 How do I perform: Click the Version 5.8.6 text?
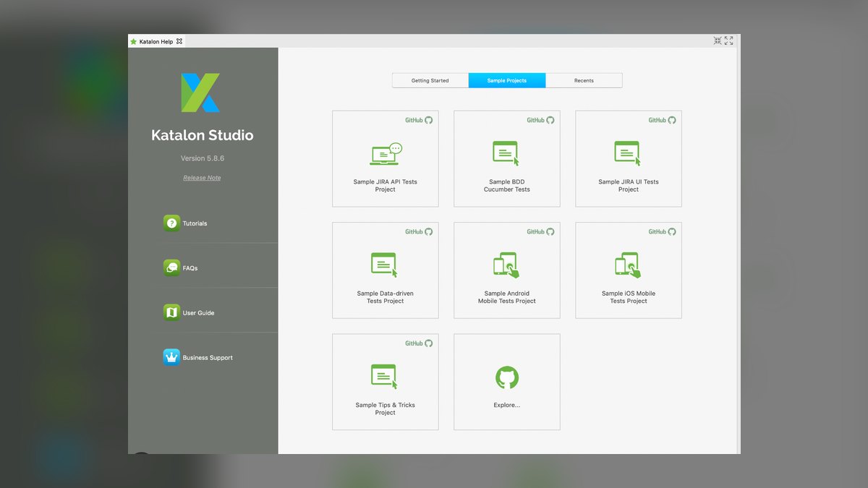tap(203, 158)
